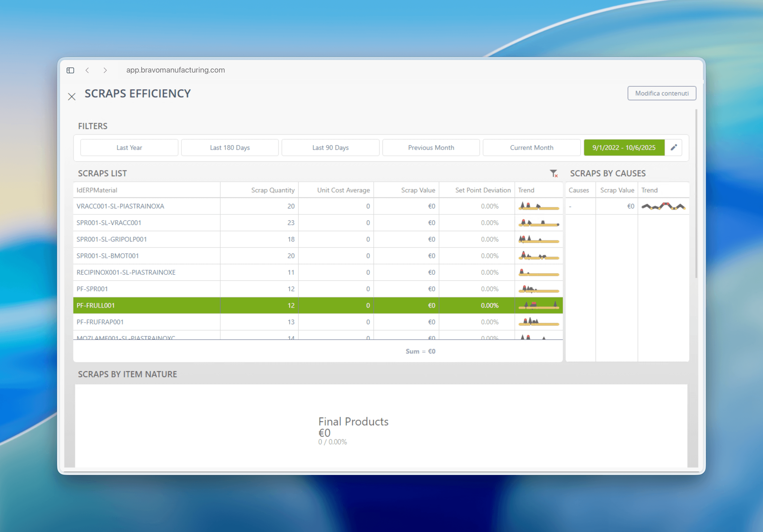Image resolution: width=763 pixels, height=532 pixels.
Task: Go back with the browser back arrow
Action: [x=87, y=70]
